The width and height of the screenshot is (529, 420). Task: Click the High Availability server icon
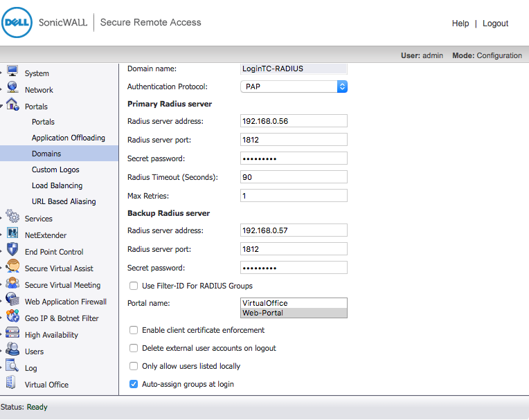tap(12, 332)
